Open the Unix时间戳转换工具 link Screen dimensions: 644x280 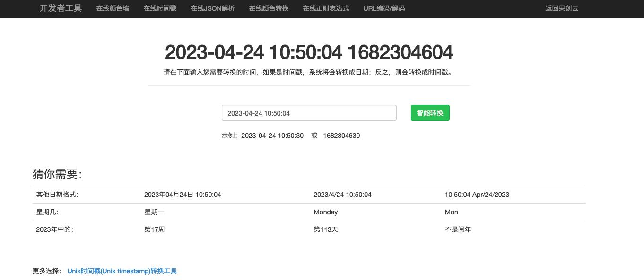(x=122, y=271)
